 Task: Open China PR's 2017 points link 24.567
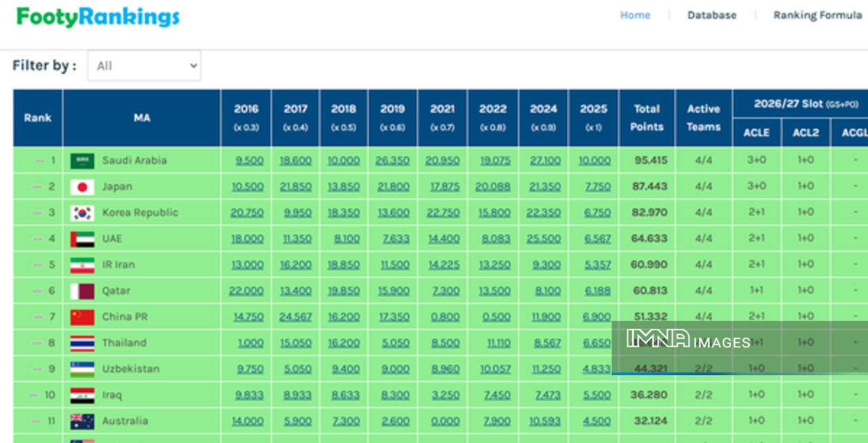coord(296,317)
